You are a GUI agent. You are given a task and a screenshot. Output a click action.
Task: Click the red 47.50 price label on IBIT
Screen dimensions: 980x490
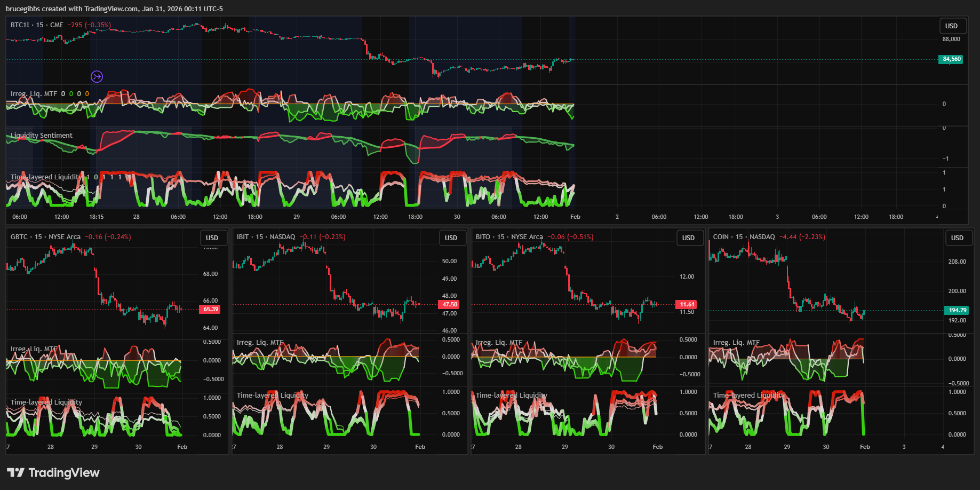point(450,304)
